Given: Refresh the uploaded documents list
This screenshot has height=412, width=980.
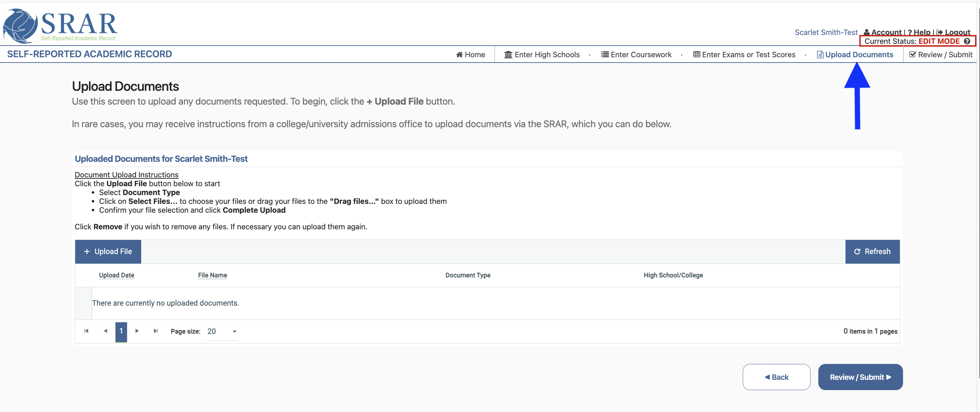Looking at the screenshot, I should click(x=872, y=251).
